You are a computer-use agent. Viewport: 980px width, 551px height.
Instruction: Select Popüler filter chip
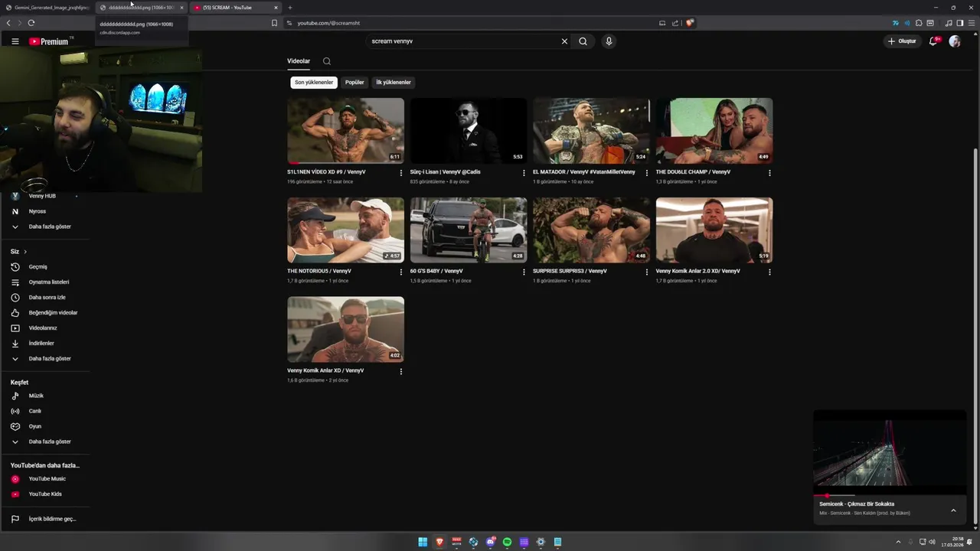pyautogui.click(x=354, y=83)
